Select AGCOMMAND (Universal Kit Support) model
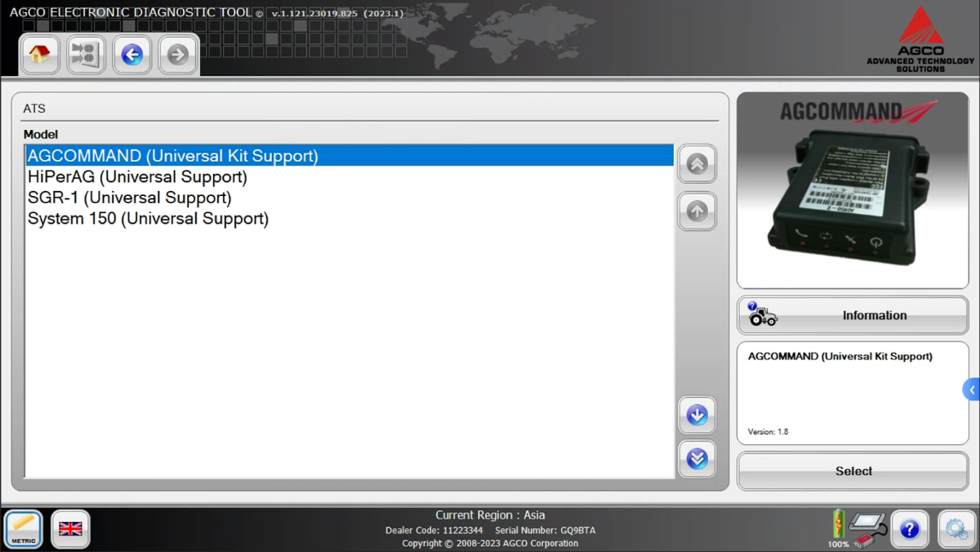Screen dimensions: 980x552 [173, 155]
